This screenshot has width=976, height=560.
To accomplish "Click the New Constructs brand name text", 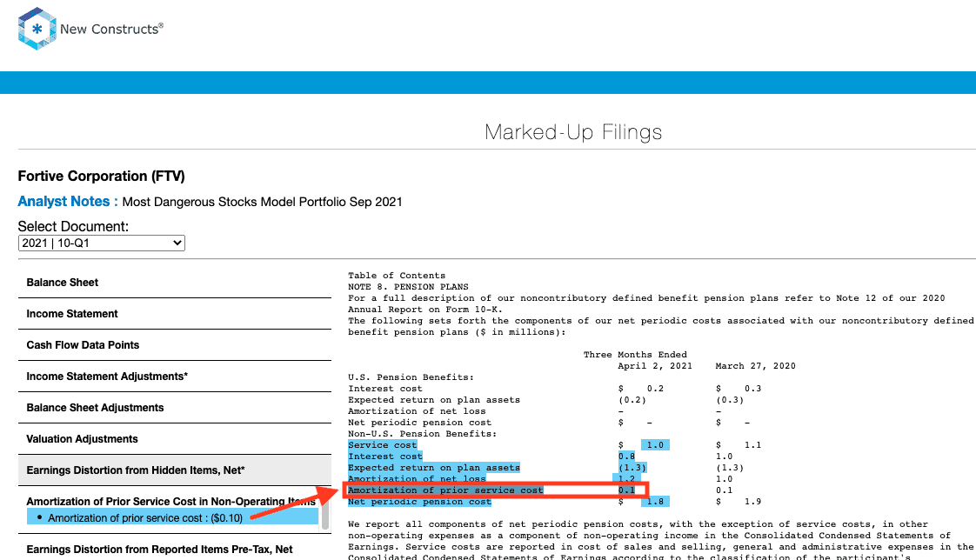I will click(111, 30).
